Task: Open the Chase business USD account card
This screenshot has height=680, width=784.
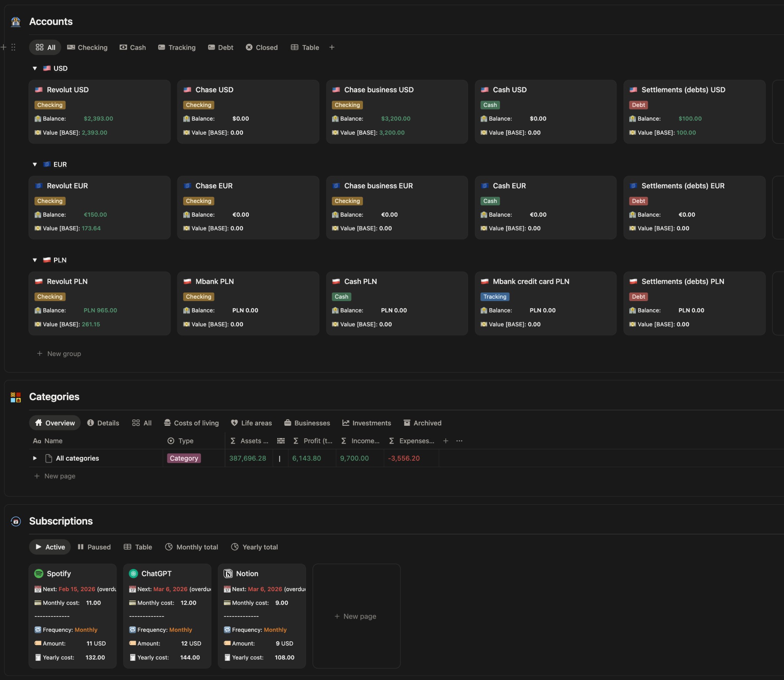Action: [x=378, y=90]
